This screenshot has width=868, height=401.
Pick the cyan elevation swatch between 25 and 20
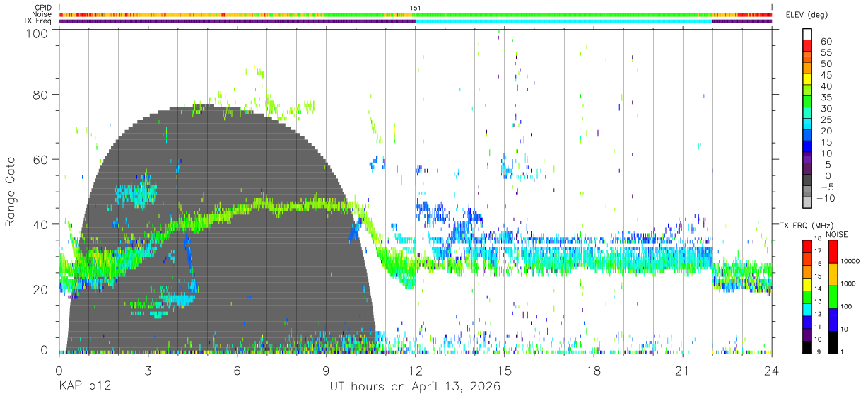pos(808,123)
